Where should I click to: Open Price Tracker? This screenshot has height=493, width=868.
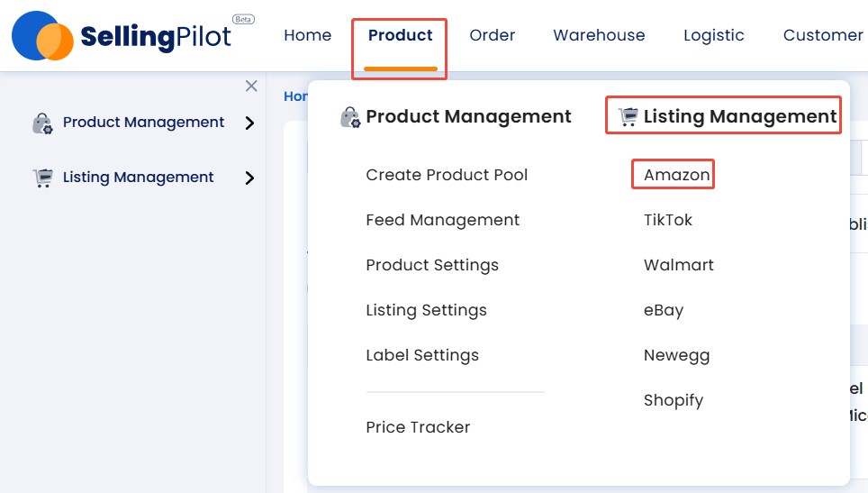418,427
